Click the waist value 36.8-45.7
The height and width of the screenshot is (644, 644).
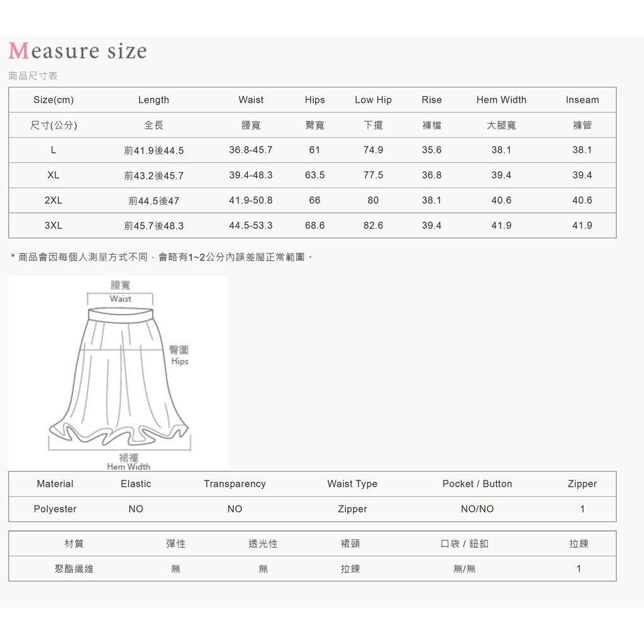251,150
